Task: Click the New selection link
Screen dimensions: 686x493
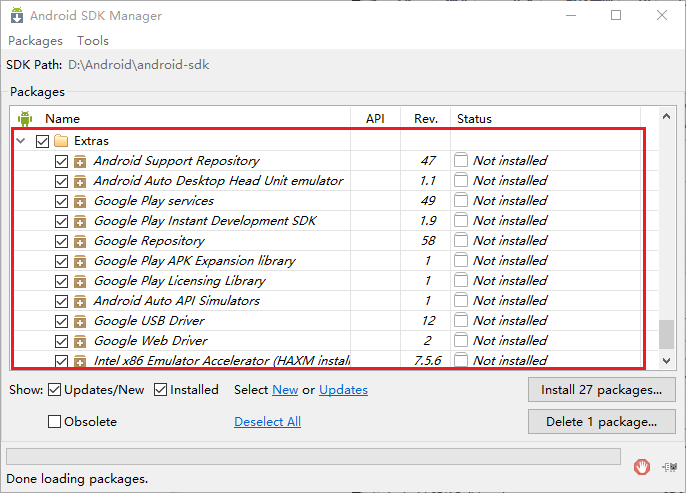Action: click(285, 390)
